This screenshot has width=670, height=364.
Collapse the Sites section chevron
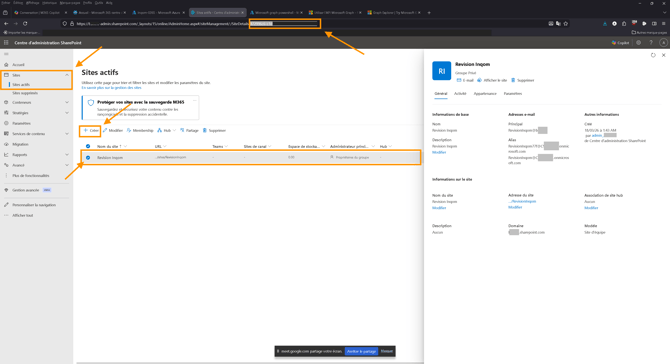(67, 75)
